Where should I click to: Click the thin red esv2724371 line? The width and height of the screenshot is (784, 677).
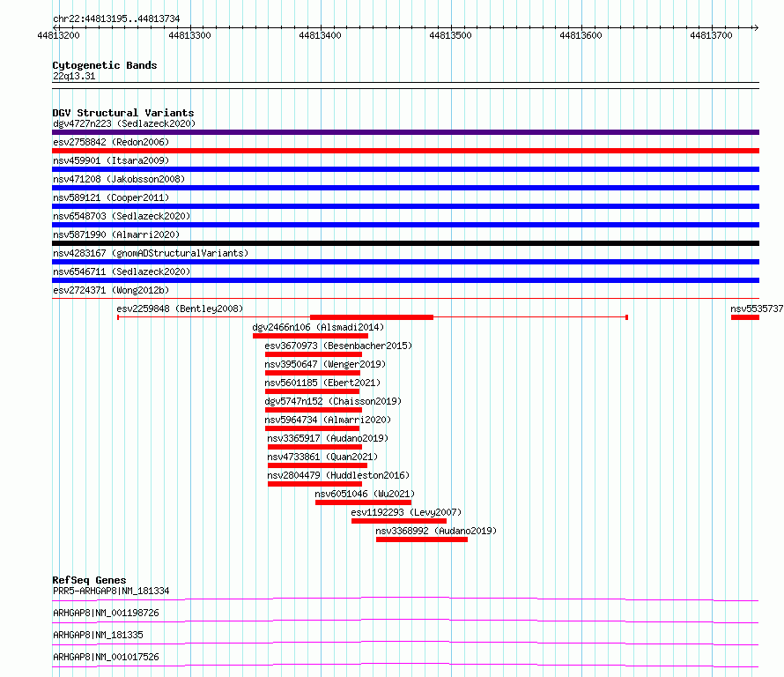pos(405,298)
